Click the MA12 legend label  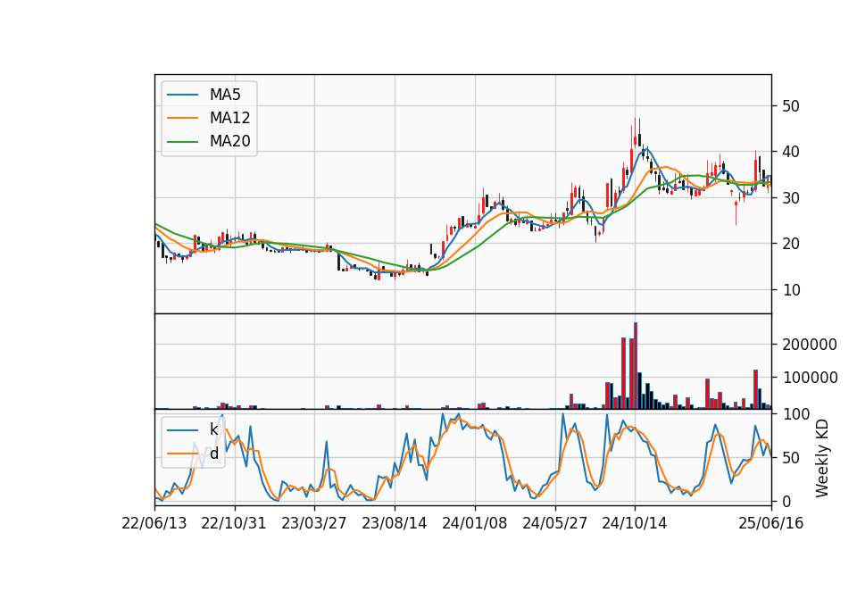229,118
